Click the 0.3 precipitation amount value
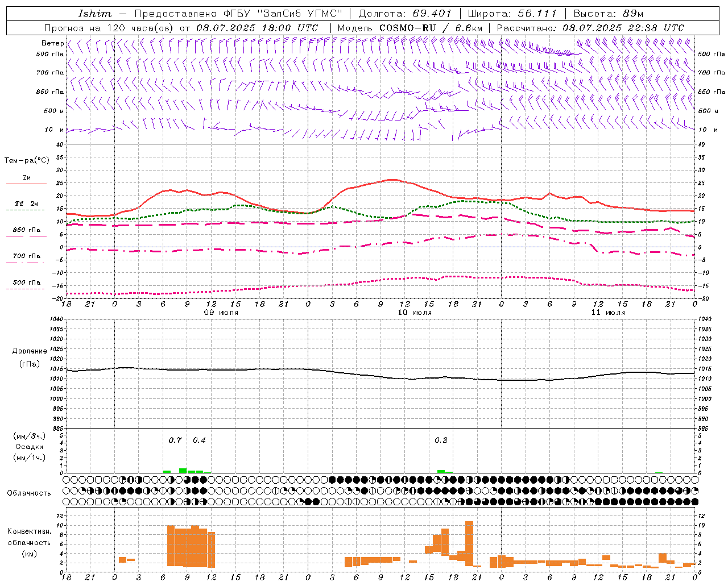Screen dimensions: 728x582 (441, 440)
